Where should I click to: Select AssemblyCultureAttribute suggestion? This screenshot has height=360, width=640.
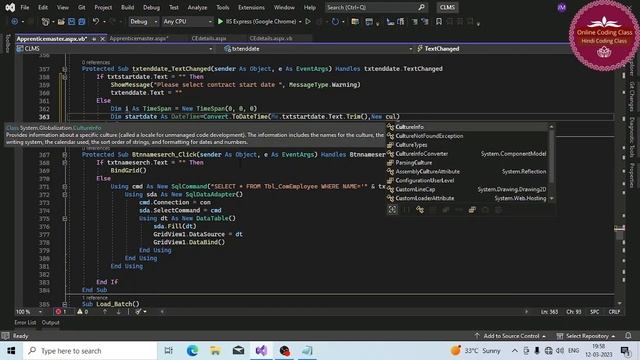[x=467, y=172]
